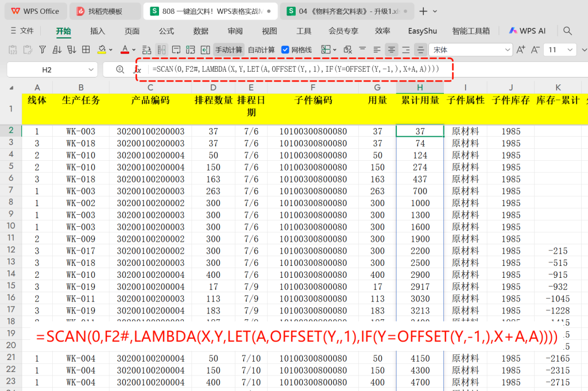The height and width of the screenshot is (391, 588).
Task: Click the sort descending icon
Action: pos(72,50)
